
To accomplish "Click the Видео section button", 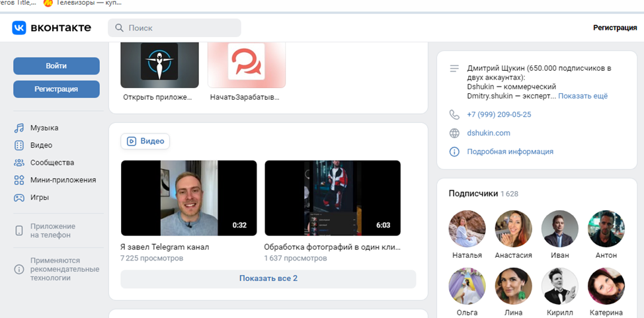I will click(145, 141).
